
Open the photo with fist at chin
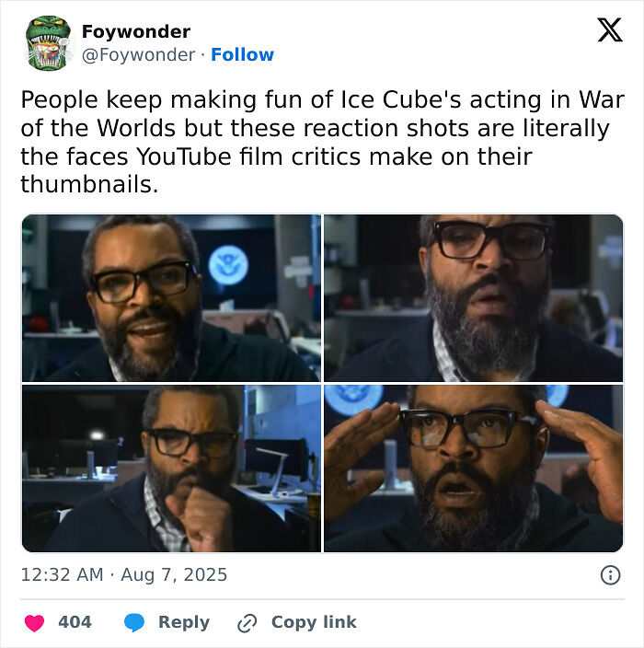pyautogui.click(x=171, y=469)
